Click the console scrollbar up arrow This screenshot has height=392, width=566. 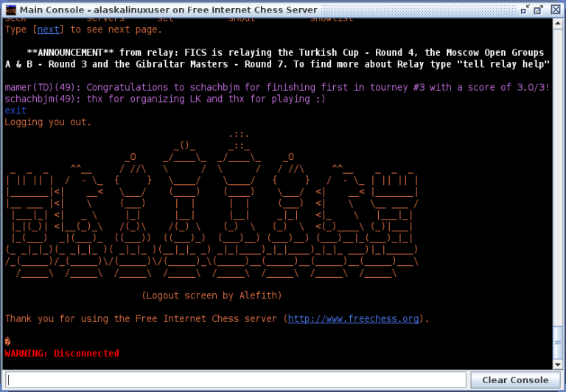tap(558, 24)
